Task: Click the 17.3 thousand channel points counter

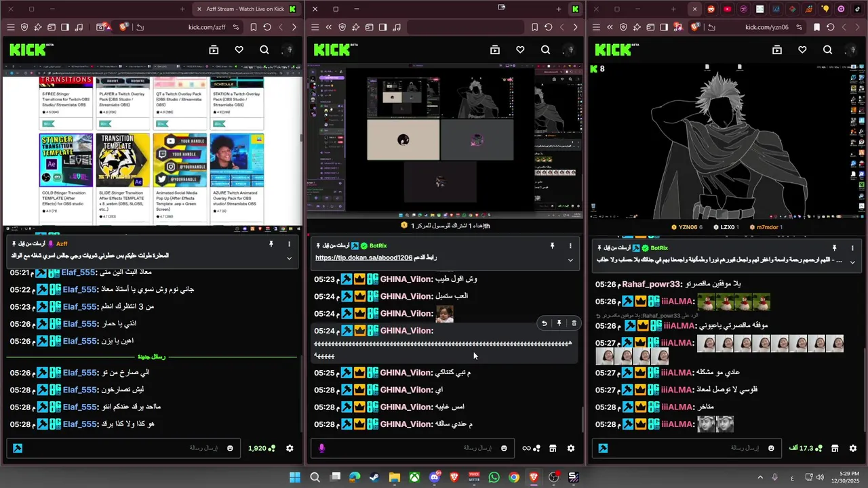Action: (804, 448)
